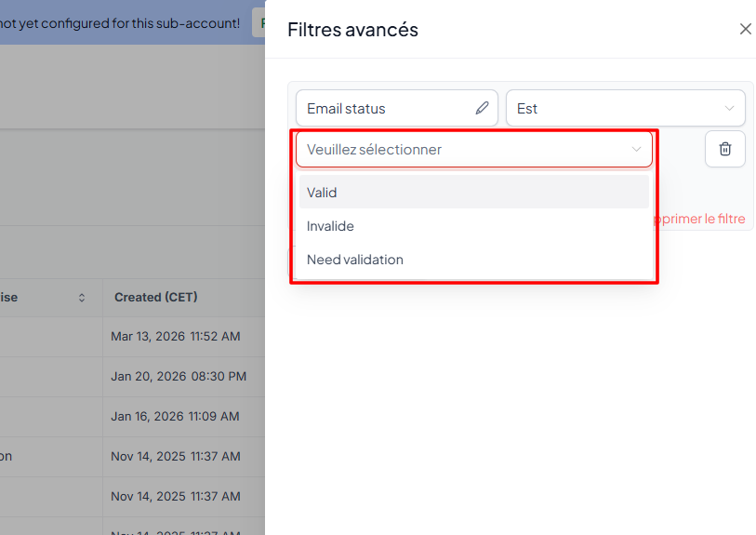Click the trash icon to delete filter
Screen dimensions: 756x535
[725, 149]
